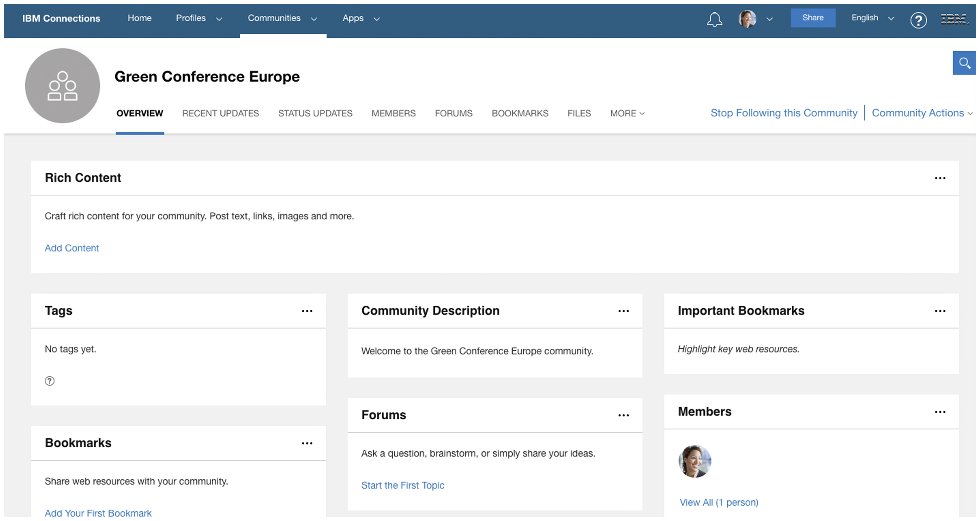Go to Home in navigation bar
The width and height of the screenshot is (980, 521).
tap(140, 18)
